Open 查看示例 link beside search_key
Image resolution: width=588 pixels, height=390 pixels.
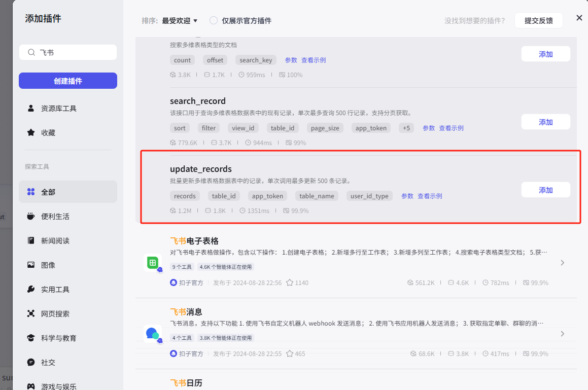pos(314,60)
